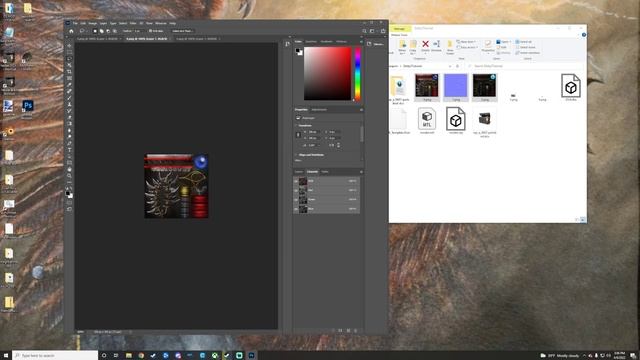Select the Rectangular Marquee tool

(69, 52)
